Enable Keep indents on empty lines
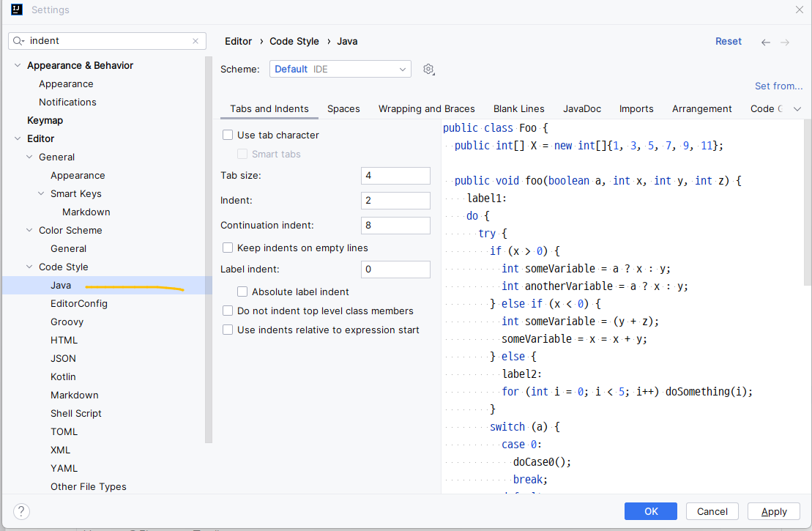The image size is (812, 531). tap(227, 248)
